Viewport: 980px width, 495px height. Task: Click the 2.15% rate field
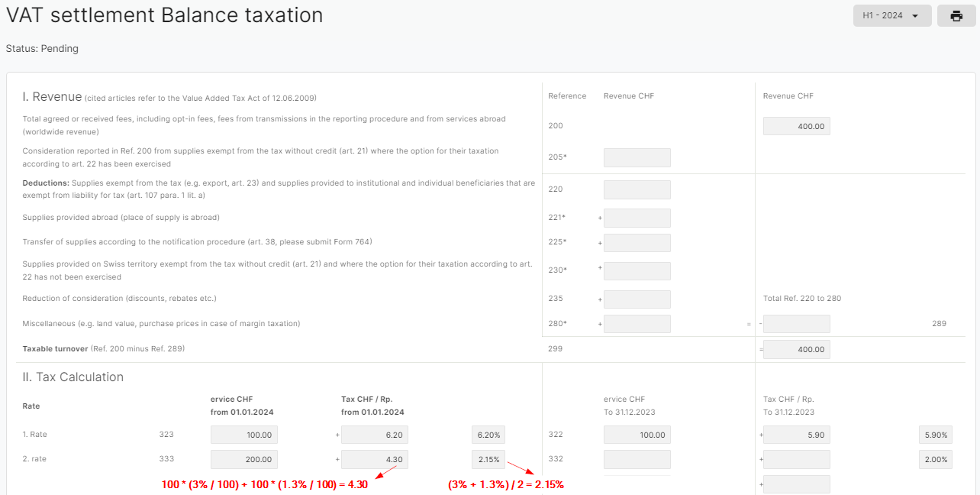pos(488,459)
